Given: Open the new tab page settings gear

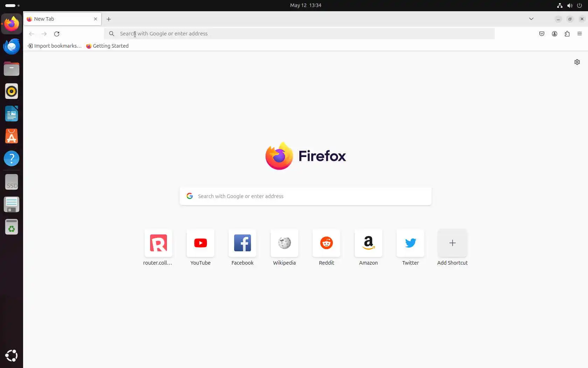Looking at the screenshot, I should tap(577, 62).
